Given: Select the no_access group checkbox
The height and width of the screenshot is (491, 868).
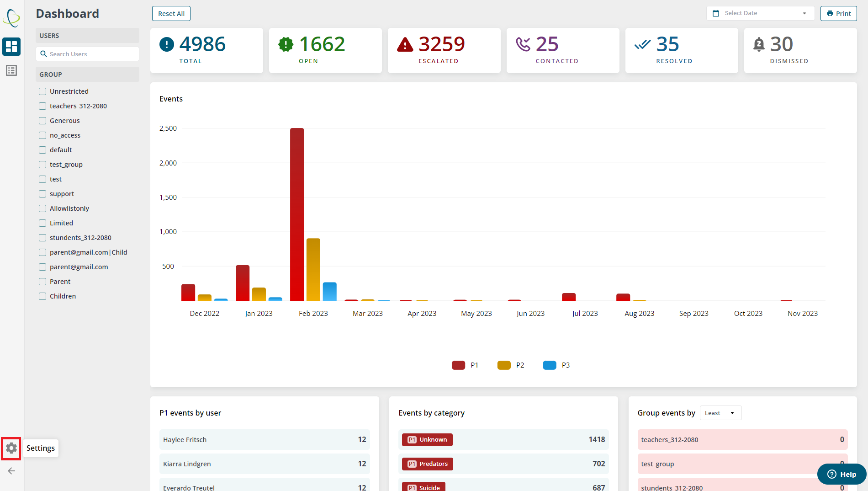Looking at the screenshot, I should pyautogui.click(x=42, y=135).
